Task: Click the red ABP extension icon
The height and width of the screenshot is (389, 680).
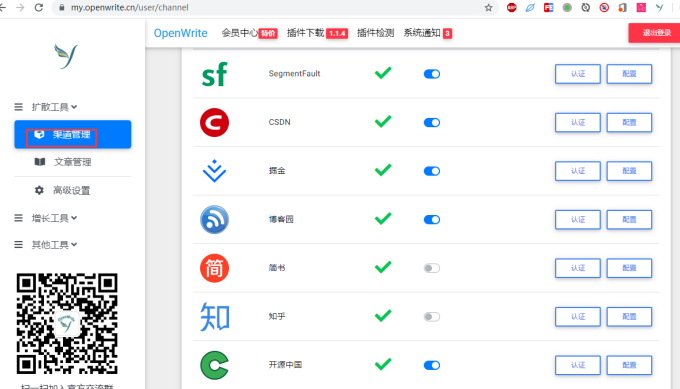Action: 512,7
